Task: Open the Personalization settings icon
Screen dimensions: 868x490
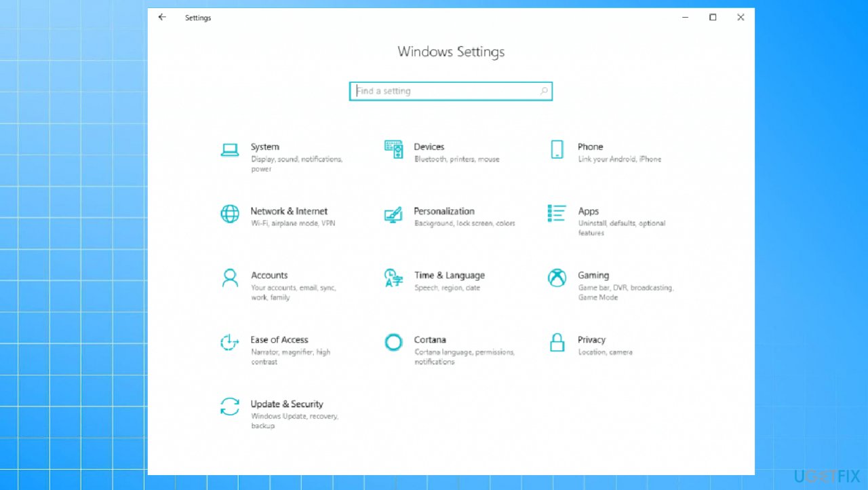Action: (x=393, y=214)
